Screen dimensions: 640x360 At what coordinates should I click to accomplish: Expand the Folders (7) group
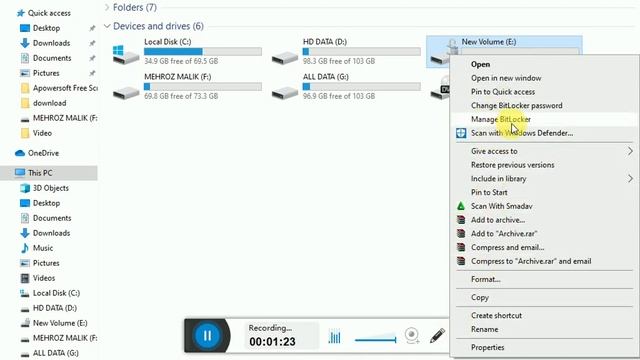(x=107, y=7)
